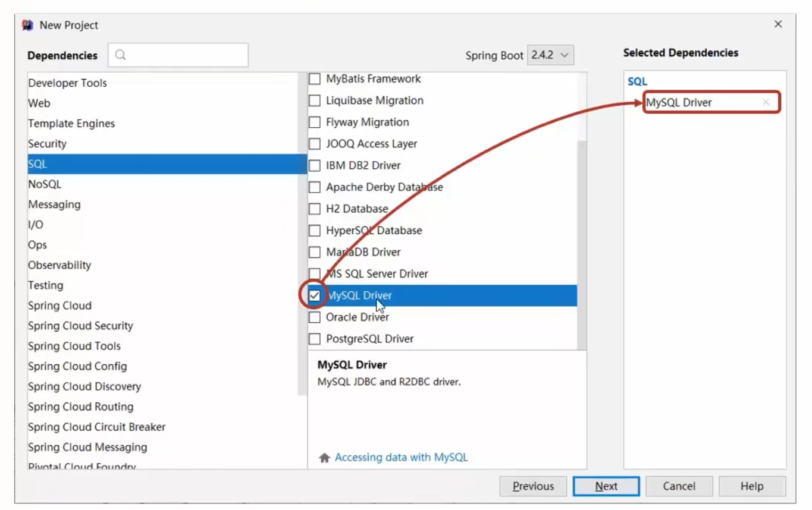
Task: Choose the Spring Cloud Messaging category
Action: tap(167, 447)
